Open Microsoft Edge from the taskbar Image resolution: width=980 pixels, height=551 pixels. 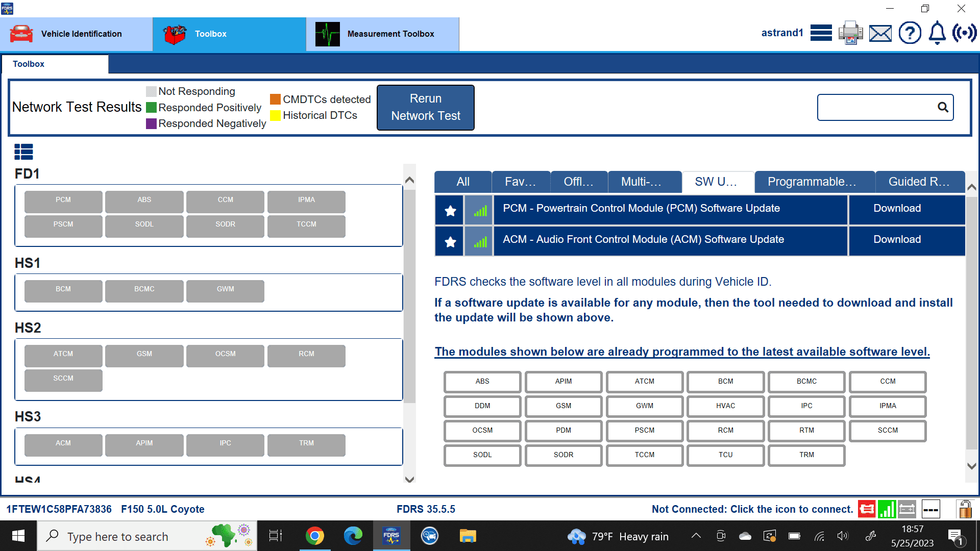coord(353,536)
